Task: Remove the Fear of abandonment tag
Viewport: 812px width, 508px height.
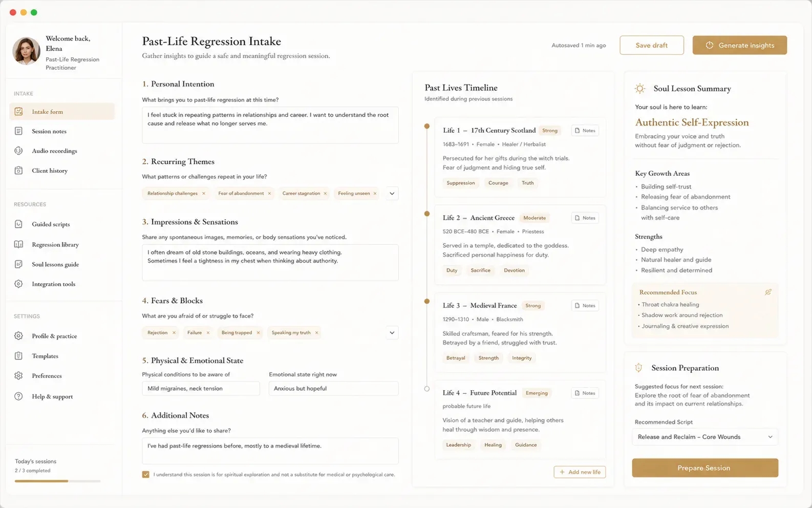Action: 269,194
